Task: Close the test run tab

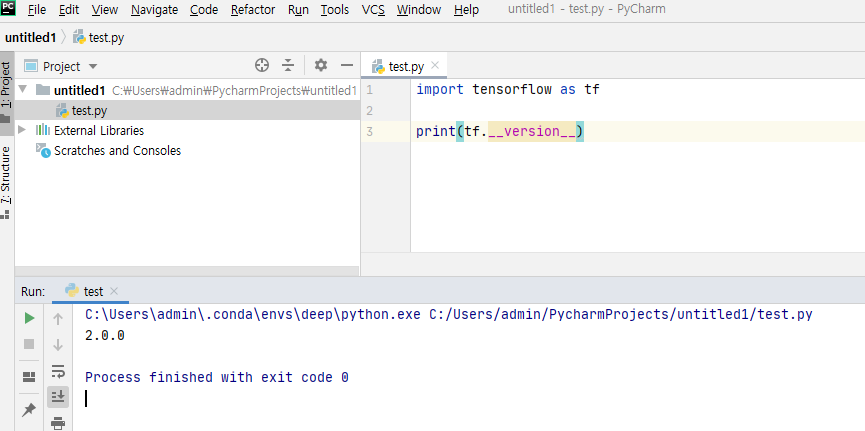Action: pyautogui.click(x=114, y=291)
